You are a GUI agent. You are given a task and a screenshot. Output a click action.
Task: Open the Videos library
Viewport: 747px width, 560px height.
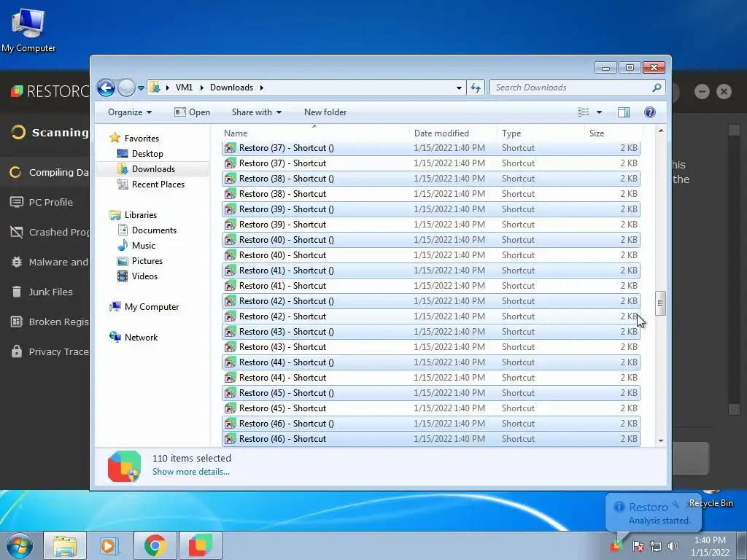pyautogui.click(x=144, y=276)
